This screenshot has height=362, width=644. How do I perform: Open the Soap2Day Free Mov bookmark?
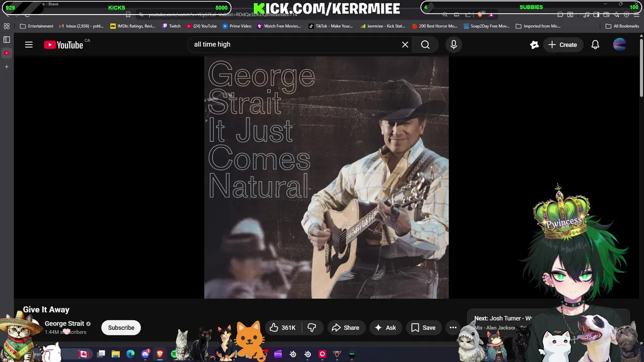(487, 26)
